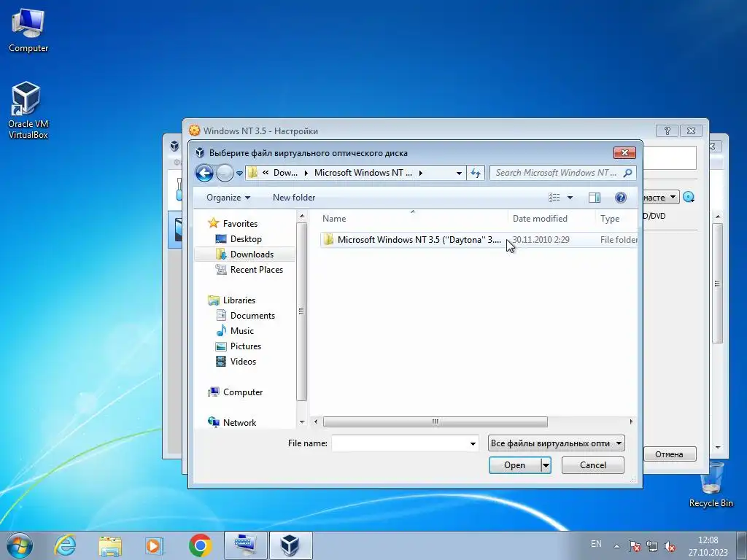Open Windows Explorer from taskbar

pos(110,545)
